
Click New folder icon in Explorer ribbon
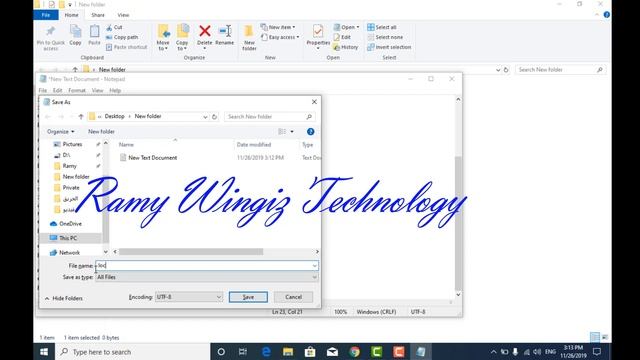coord(249,32)
